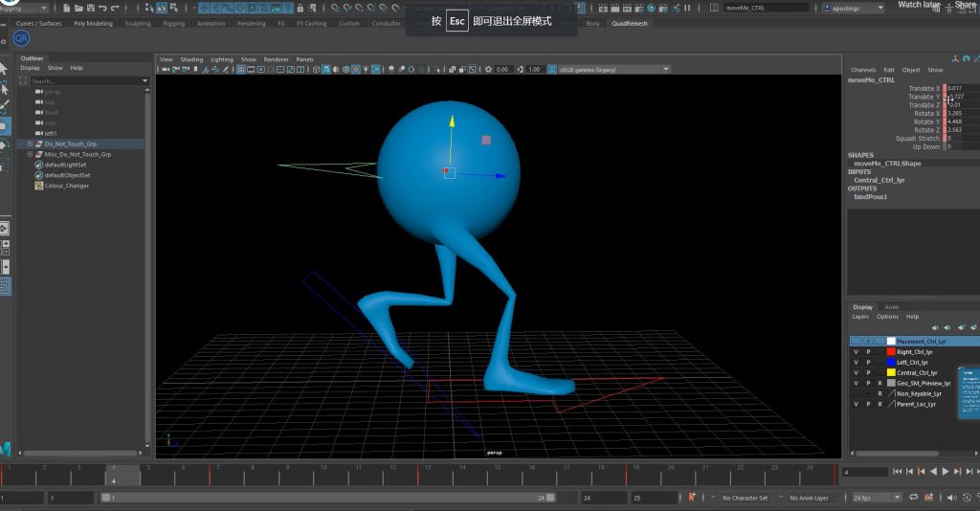This screenshot has height=511, width=980.
Task: Switch to the Poly Modeling shelf tab
Action: (x=93, y=23)
